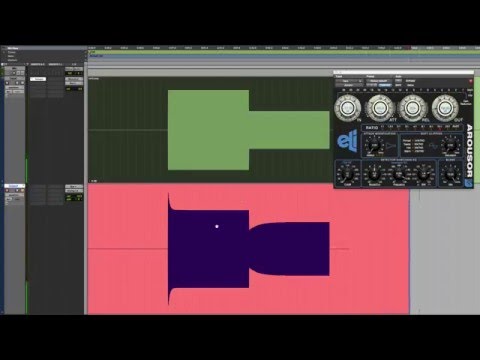
Task: Click the ATT attack knob on Arousor
Action: (379, 108)
